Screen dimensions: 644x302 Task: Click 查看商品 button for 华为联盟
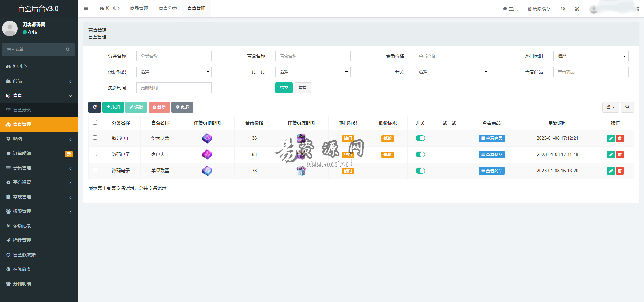492,138
